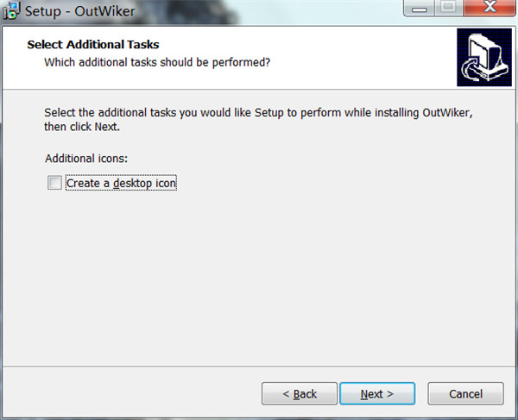Minimize the Setup - OutWiker window
518x420 pixels.
click(x=420, y=8)
